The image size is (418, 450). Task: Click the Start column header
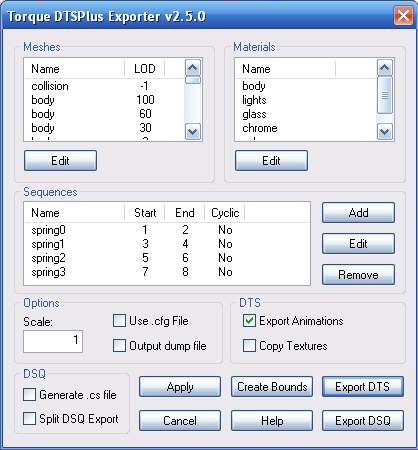click(145, 213)
